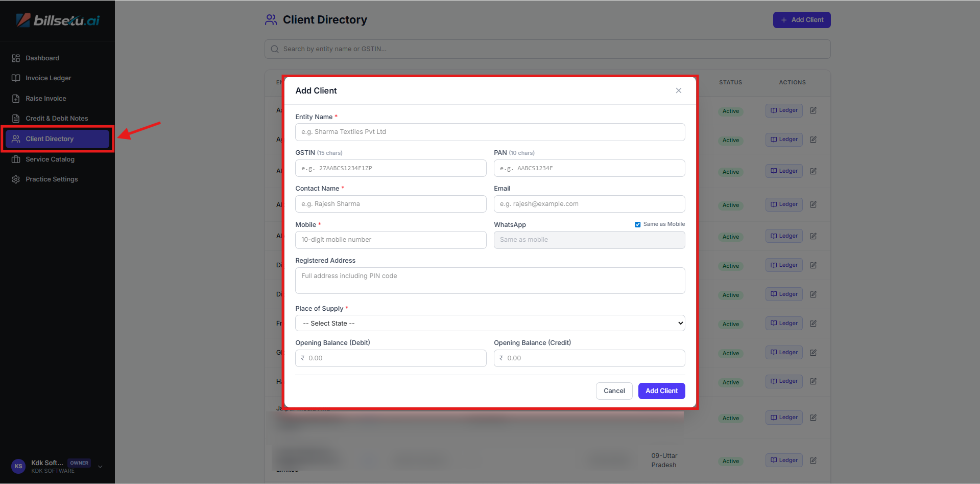Expand the Kdk Software account chevron
Viewport: 980px width, 484px height.
pyautogui.click(x=100, y=466)
